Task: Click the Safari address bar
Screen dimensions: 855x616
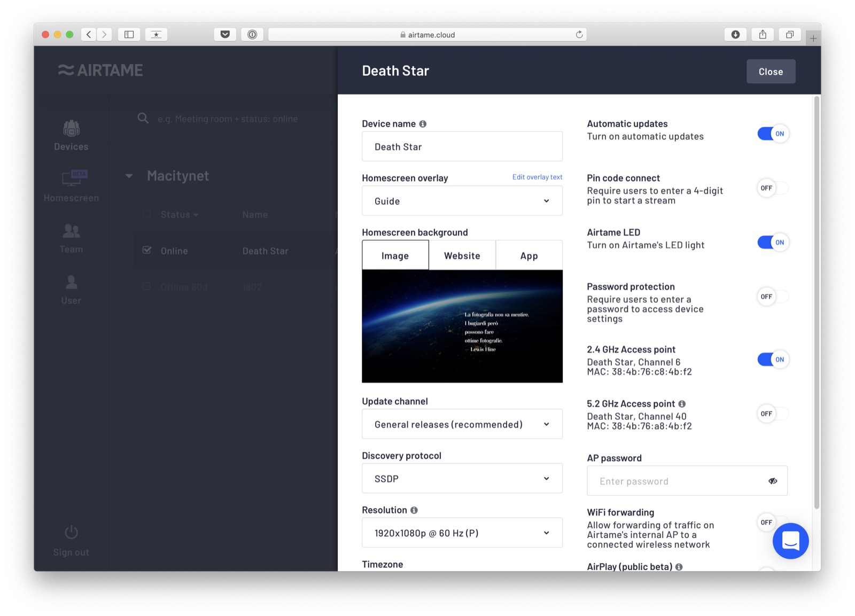Action: 428,35
